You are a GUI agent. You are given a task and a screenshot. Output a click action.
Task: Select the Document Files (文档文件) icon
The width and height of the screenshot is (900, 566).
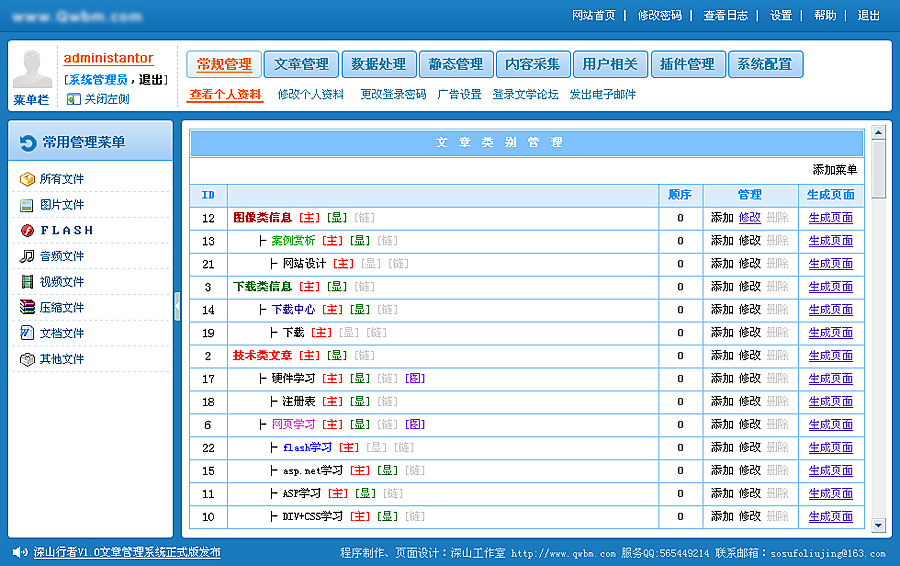coord(27,333)
